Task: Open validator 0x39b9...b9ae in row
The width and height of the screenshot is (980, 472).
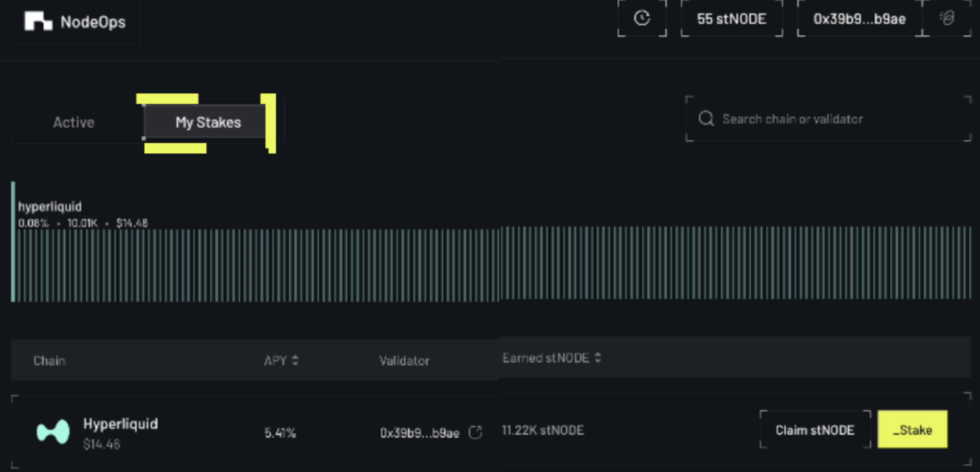Action: pyautogui.click(x=419, y=433)
